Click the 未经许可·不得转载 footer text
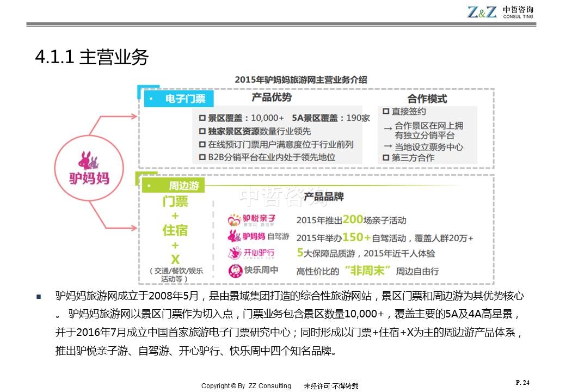This screenshot has width=566, height=392. tap(331, 386)
